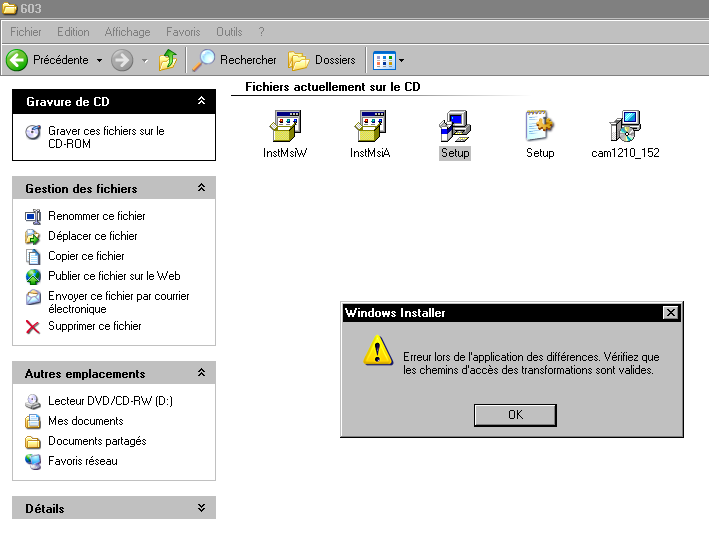Open Favoris réseau location
The width and height of the screenshot is (709, 541).
83,460
